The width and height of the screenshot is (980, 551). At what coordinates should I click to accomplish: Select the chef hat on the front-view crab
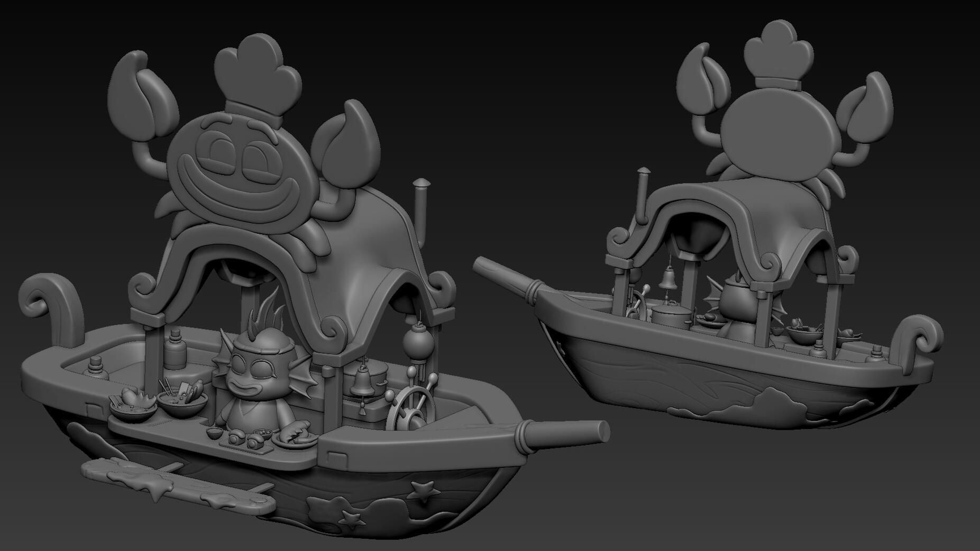[x=257, y=74]
